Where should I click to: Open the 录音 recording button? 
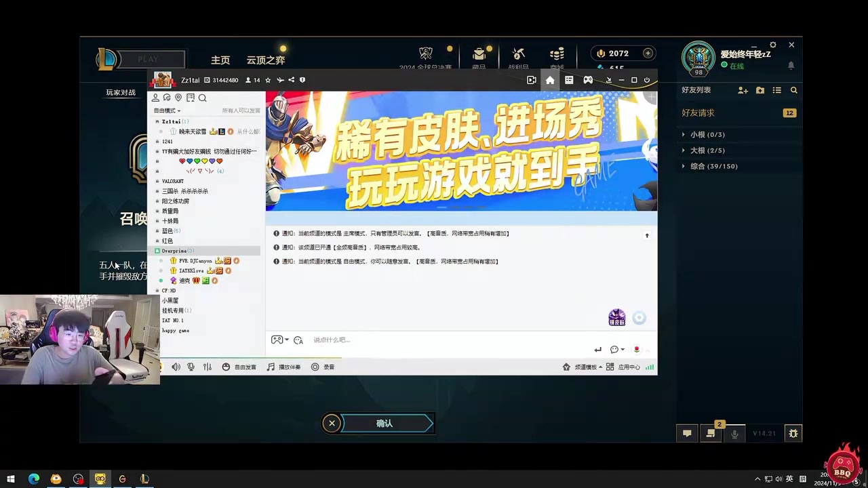[323, 367]
